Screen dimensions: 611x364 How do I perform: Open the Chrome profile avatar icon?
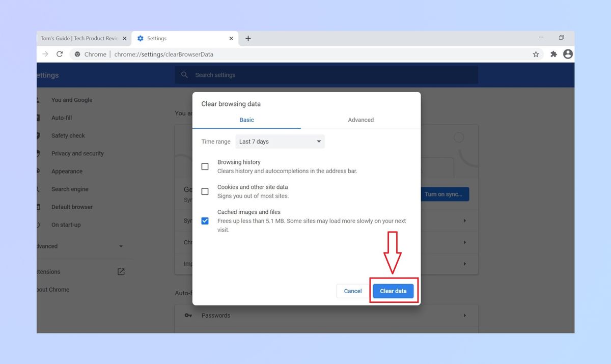click(x=567, y=54)
